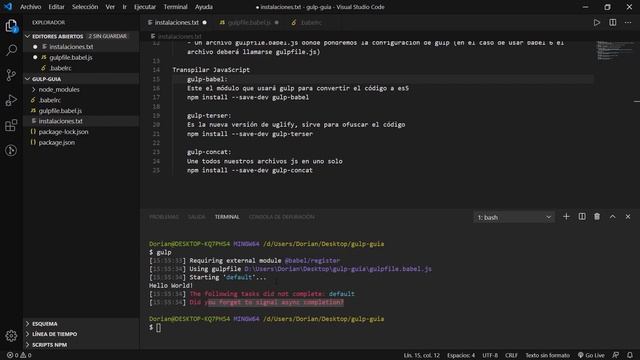640x360 pixels.
Task: Switch to CONSOLA DE DEPURACIÓN tab
Action: coord(282,217)
